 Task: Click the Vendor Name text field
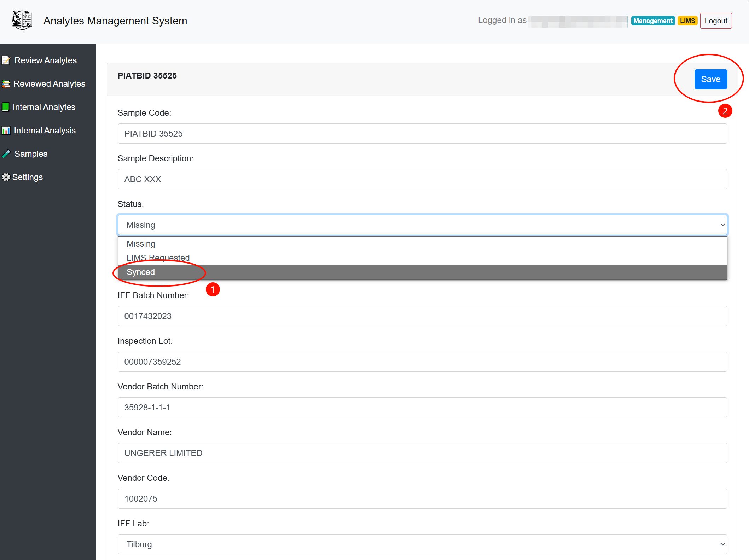coord(422,453)
